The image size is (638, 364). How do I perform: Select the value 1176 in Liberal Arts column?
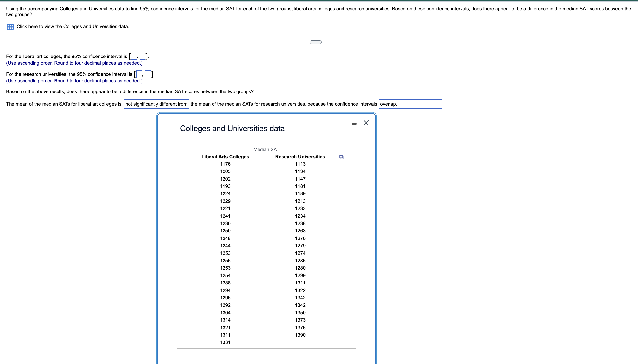pos(225,164)
